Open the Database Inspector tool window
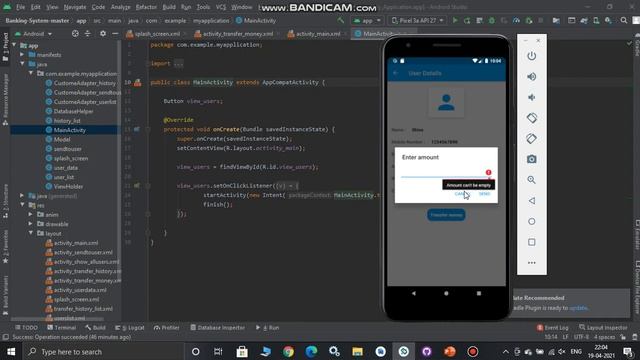The height and width of the screenshot is (360, 640). point(218,327)
